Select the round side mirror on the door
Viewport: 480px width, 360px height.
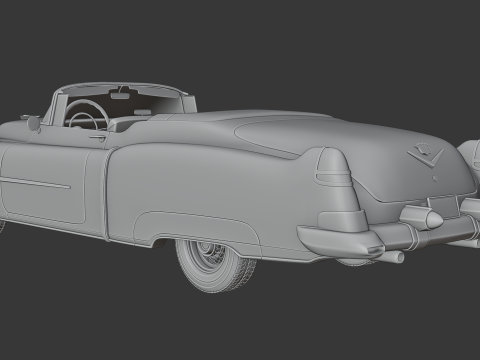coord(33,123)
